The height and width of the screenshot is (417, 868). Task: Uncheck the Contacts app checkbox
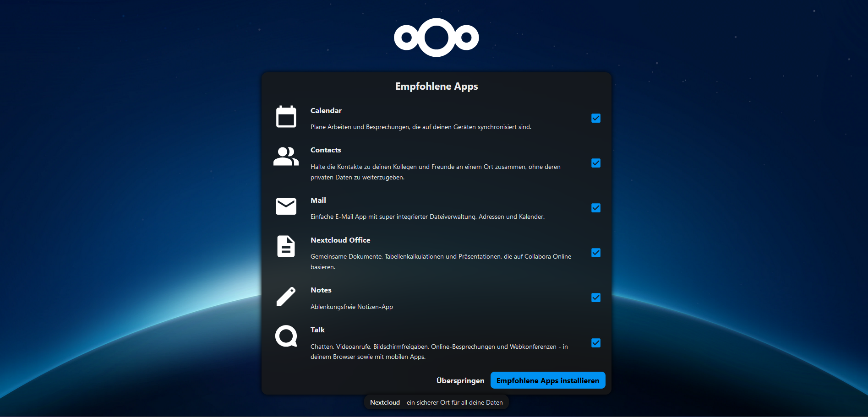pyautogui.click(x=596, y=163)
